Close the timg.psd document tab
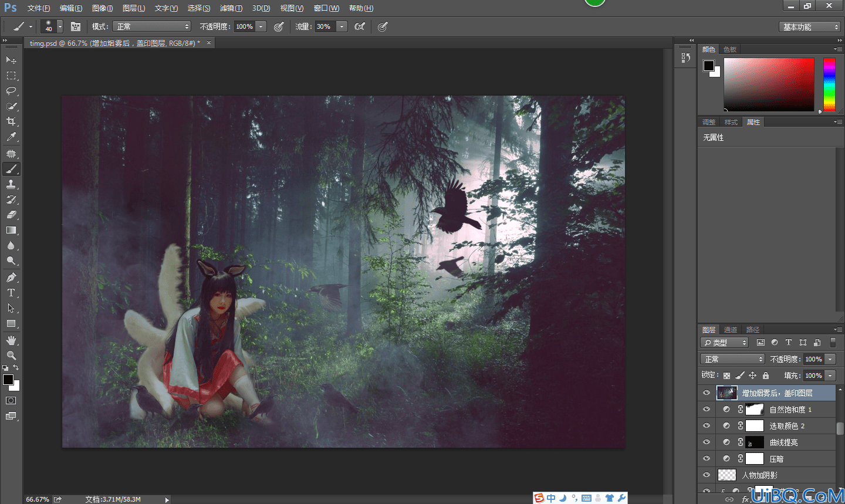Screen dimensions: 845x504 208,43
